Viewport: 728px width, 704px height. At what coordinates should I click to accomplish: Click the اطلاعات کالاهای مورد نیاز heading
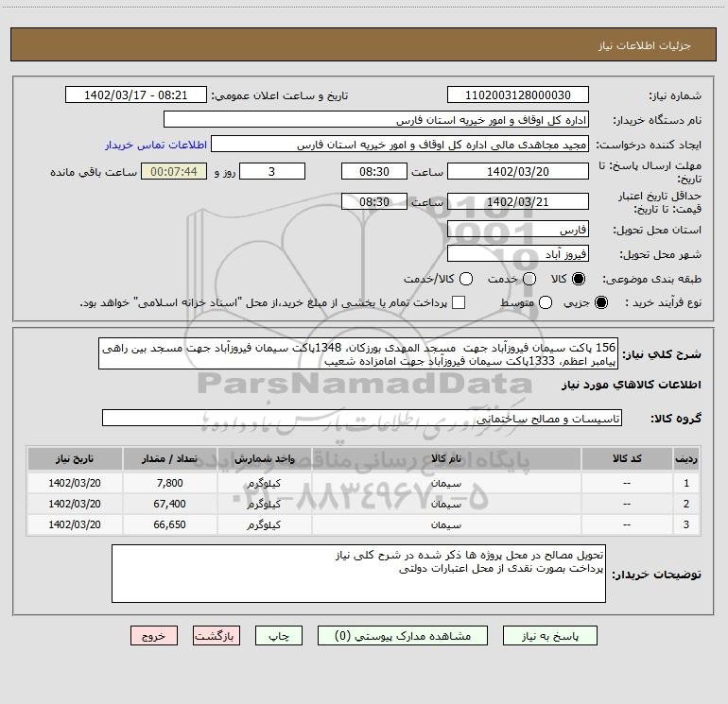point(632,385)
